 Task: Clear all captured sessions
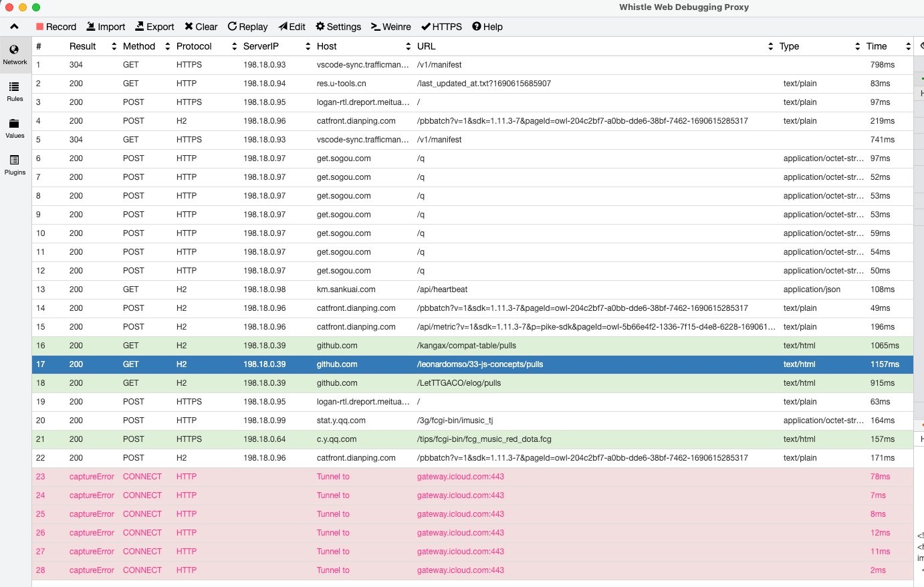click(x=201, y=27)
